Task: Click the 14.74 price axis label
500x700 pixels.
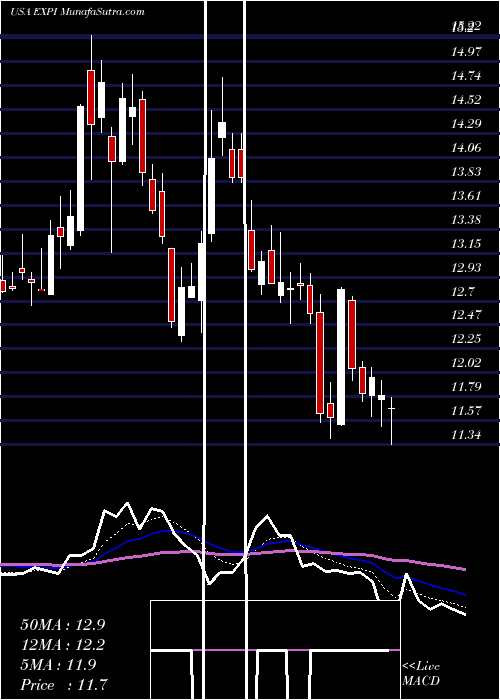Action: [467, 76]
